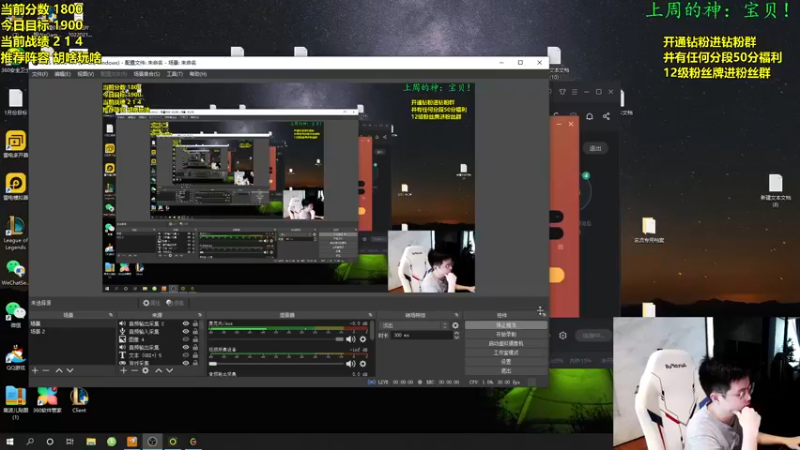Click share icon in dark background window
The image size is (800, 450).
click(606, 116)
